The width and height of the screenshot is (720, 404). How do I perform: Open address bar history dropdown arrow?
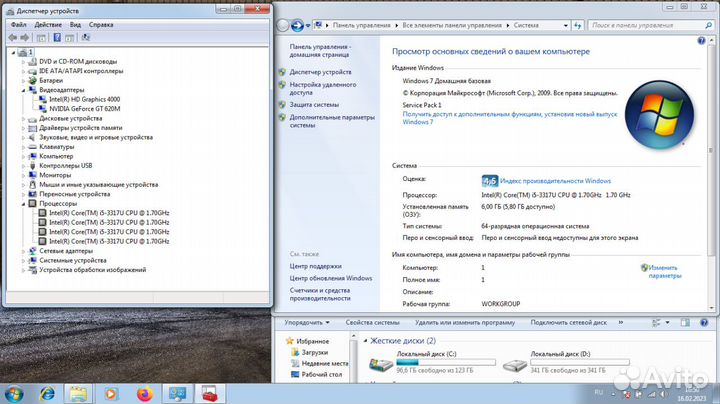(x=565, y=26)
